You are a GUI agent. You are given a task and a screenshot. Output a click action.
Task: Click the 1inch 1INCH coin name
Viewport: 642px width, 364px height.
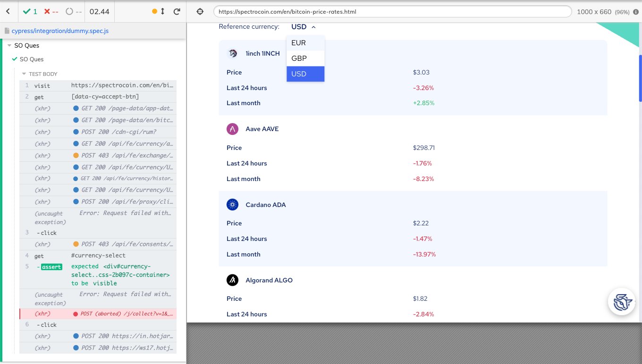click(x=263, y=53)
